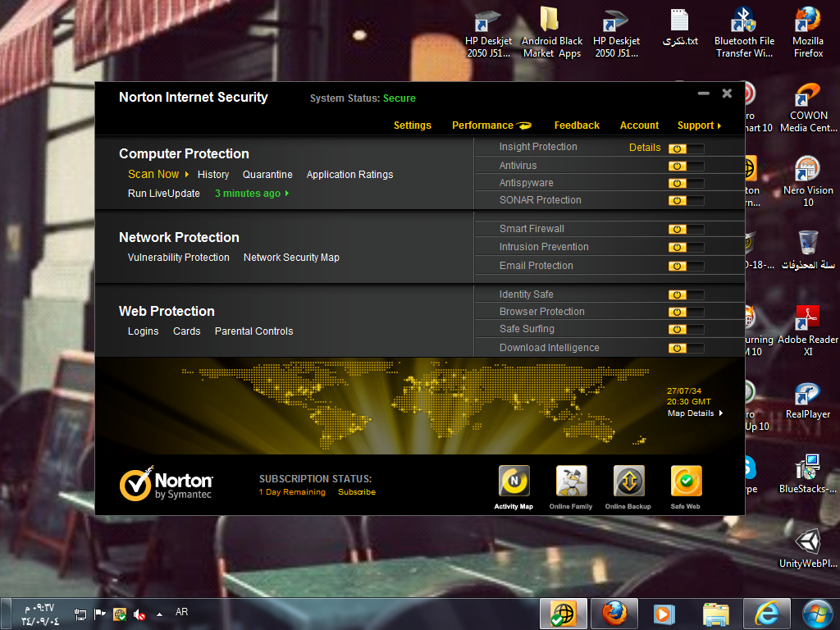Select the Adobe Reader XI shortcut
The image size is (840, 630).
tap(808, 331)
